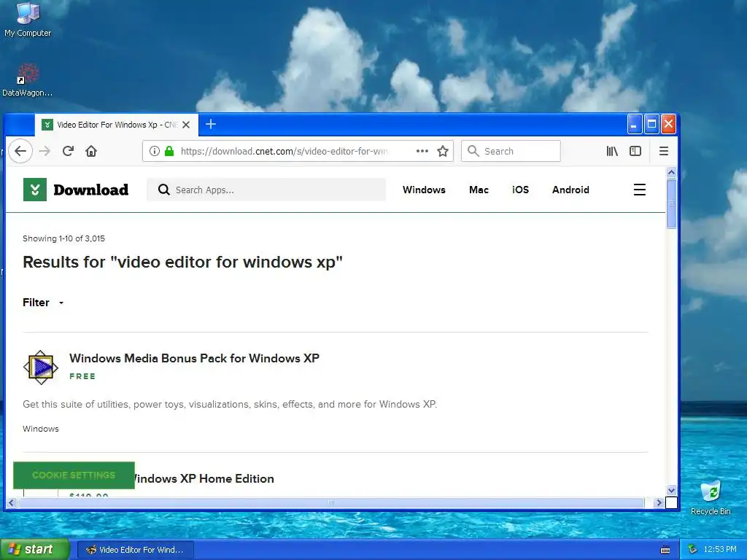Click the FREE price label
Image resolution: width=747 pixels, height=560 pixels.
pos(82,376)
